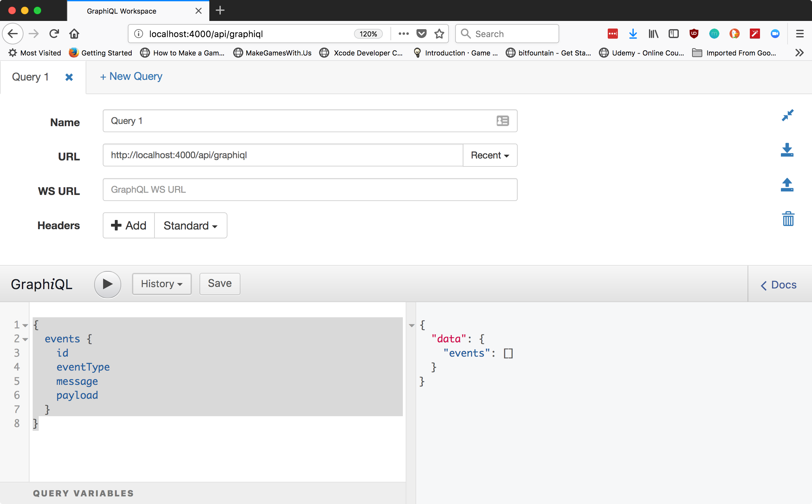The image size is (812, 504).
Task: Open How to Make a Game bookmark
Action: [x=182, y=53]
